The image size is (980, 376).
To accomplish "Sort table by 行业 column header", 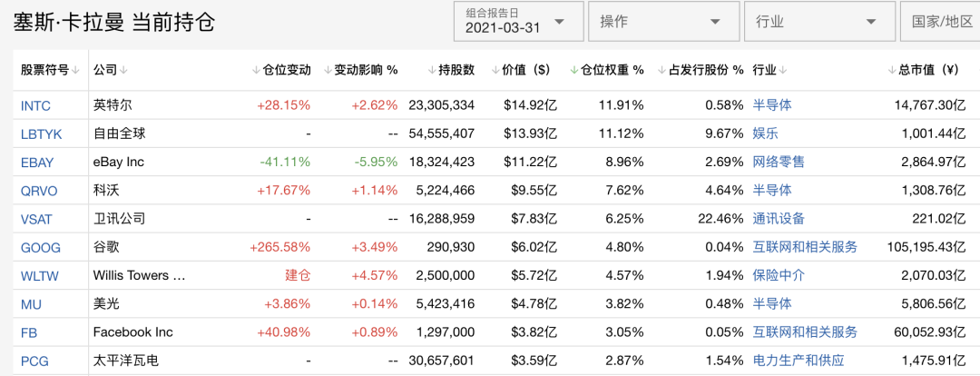I will [769, 70].
